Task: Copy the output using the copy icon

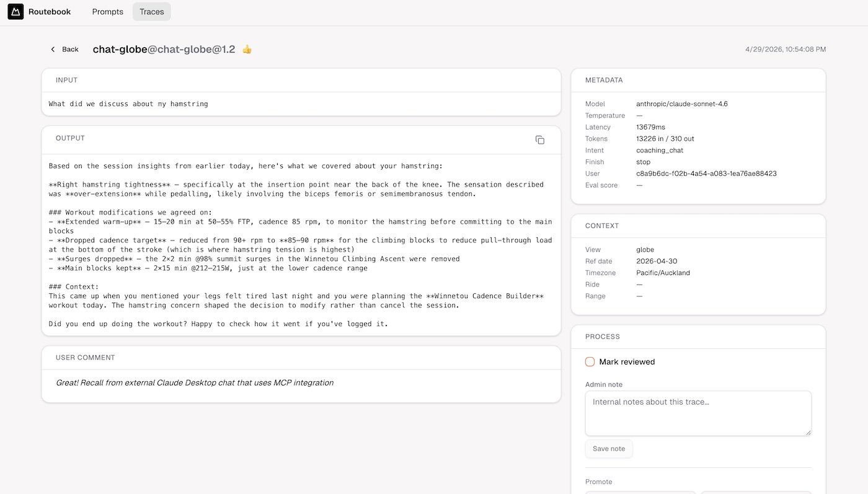Action: point(539,140)
